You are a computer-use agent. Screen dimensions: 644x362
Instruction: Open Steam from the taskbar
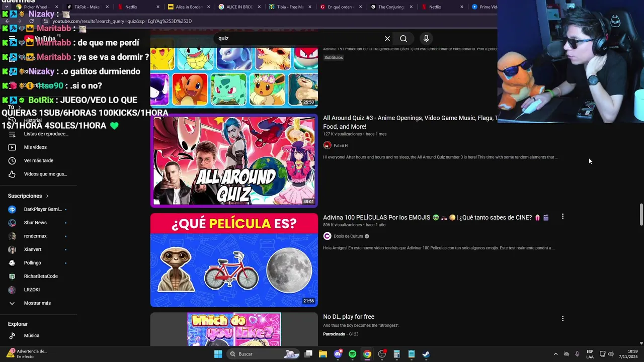coord(426,354)
